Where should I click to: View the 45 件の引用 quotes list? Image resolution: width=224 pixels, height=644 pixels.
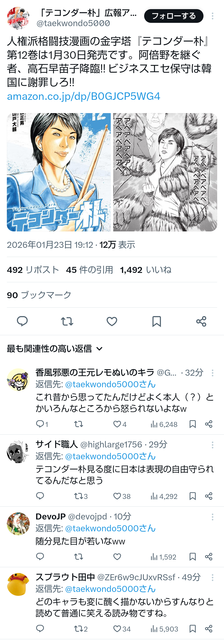coord(90,270)
